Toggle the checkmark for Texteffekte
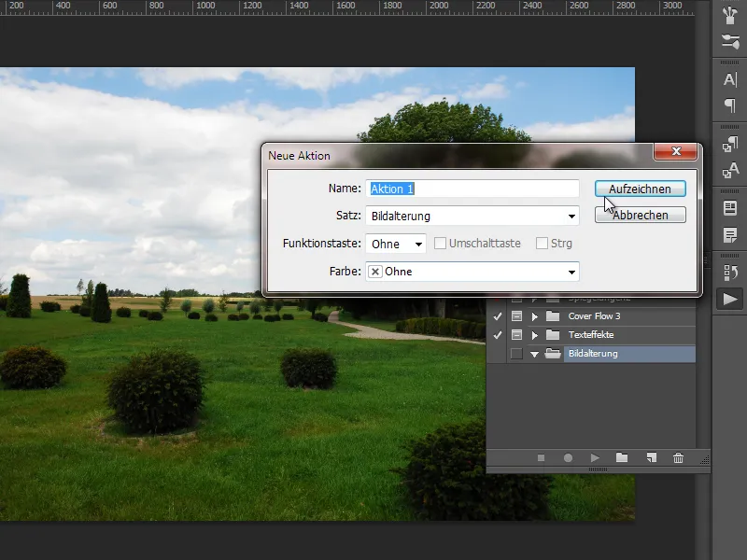The image size is (747, 560). tap(498, 335)
